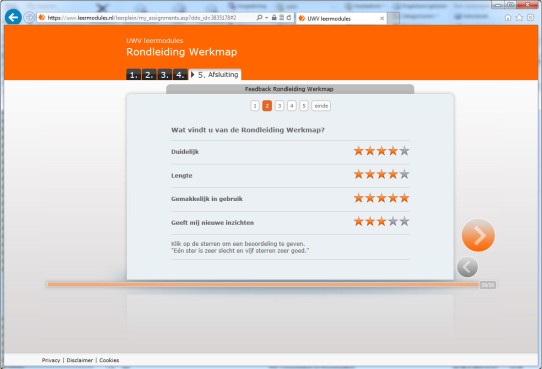Image resolution: width=542 pixels, height=369 pixels.
Task: Select the UWV leermodules browser tab
Action: tap(341, 18)
